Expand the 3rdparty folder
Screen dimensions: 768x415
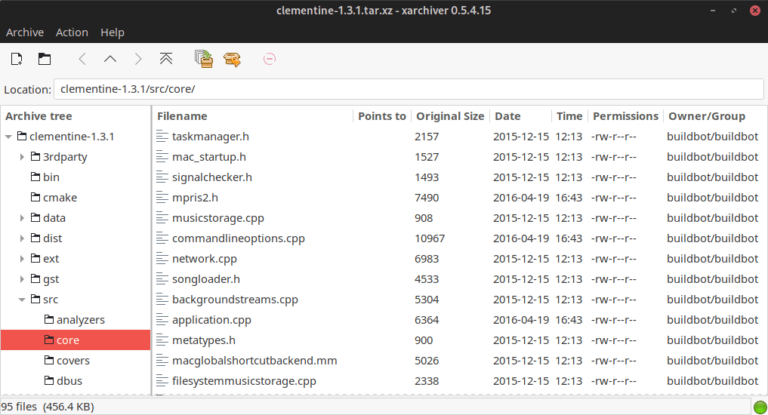point(22,157)
